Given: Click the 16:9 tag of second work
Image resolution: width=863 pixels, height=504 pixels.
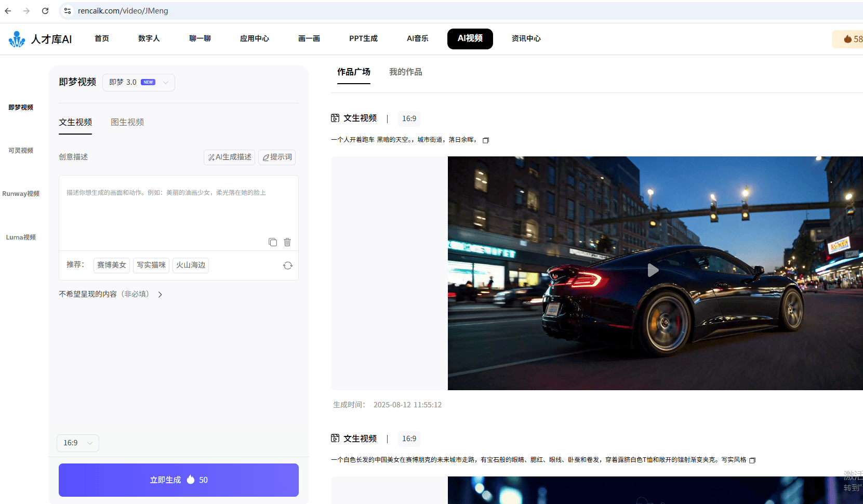Looking at the screenshot, I should pyautogui.click(x=409, y=439).
